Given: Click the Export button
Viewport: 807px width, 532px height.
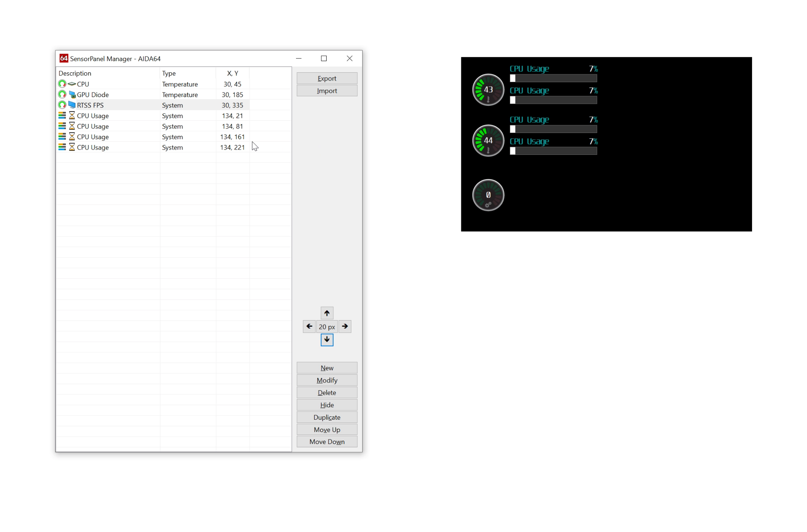Looking at the screenshot, I should pyautogui.click(x=327, y=78).
